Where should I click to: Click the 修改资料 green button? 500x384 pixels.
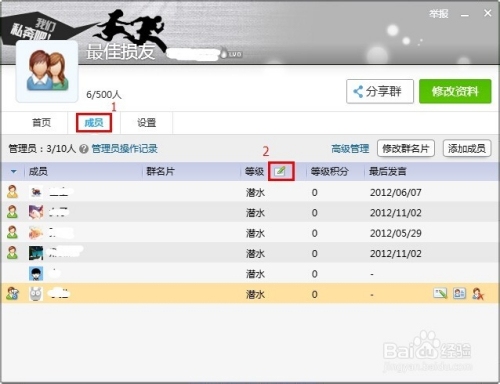tap(455, 91)
